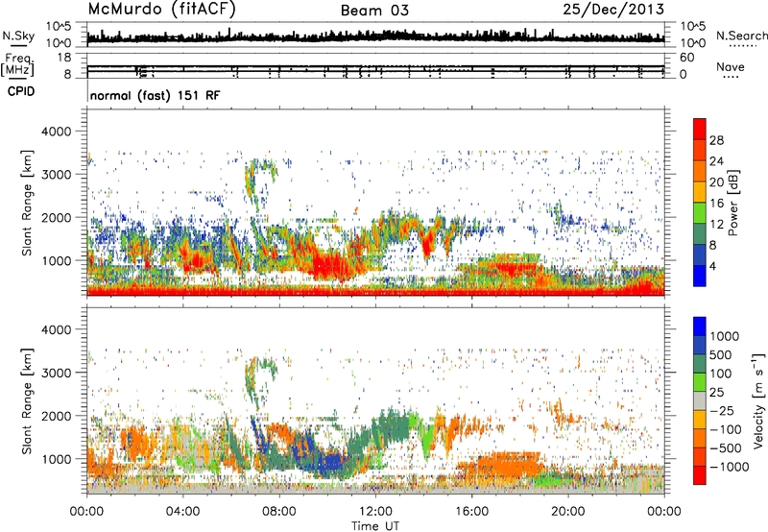
Task: Click the red top segment of Power colorbar
Action: pos(700,129)
